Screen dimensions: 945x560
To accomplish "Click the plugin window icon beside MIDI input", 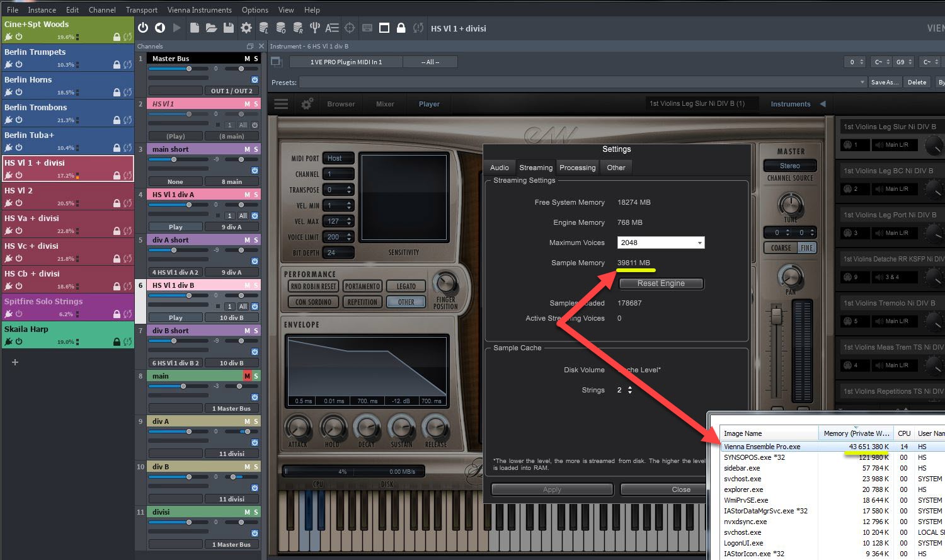I will coord(276,62).
